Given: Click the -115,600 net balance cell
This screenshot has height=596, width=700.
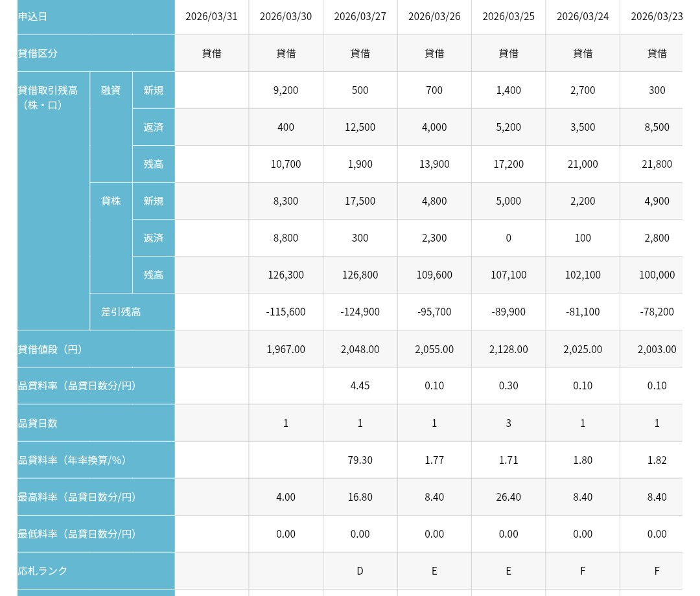Looking at the screenshot, I should [x=286, y=312].
